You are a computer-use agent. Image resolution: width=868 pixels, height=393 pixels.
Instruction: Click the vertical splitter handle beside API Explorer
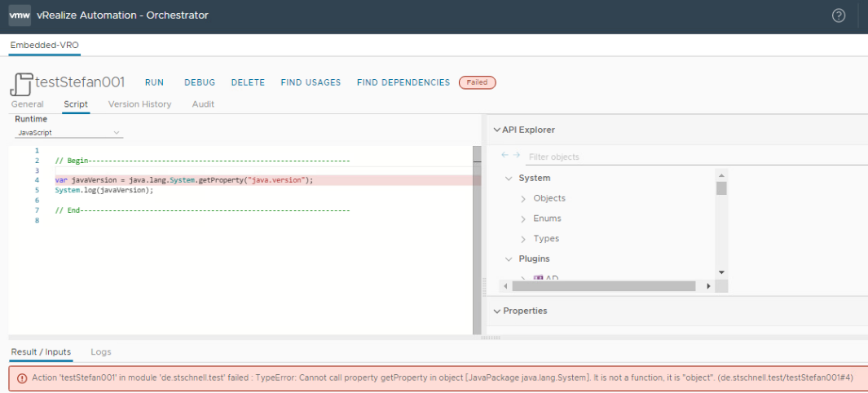483,286
